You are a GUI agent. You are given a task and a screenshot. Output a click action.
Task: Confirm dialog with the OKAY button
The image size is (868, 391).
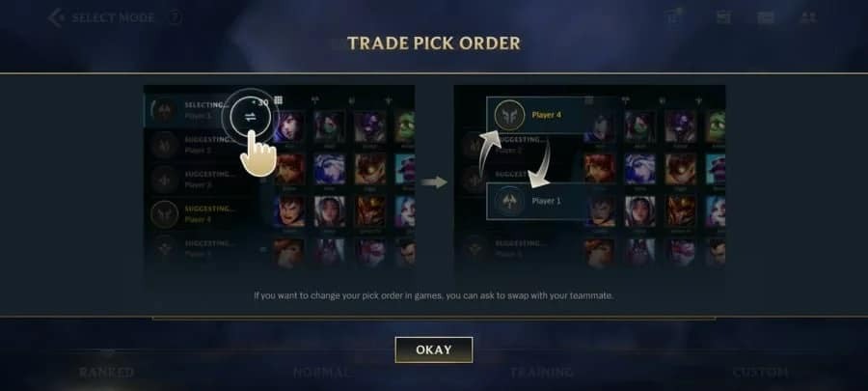(434, 350)
